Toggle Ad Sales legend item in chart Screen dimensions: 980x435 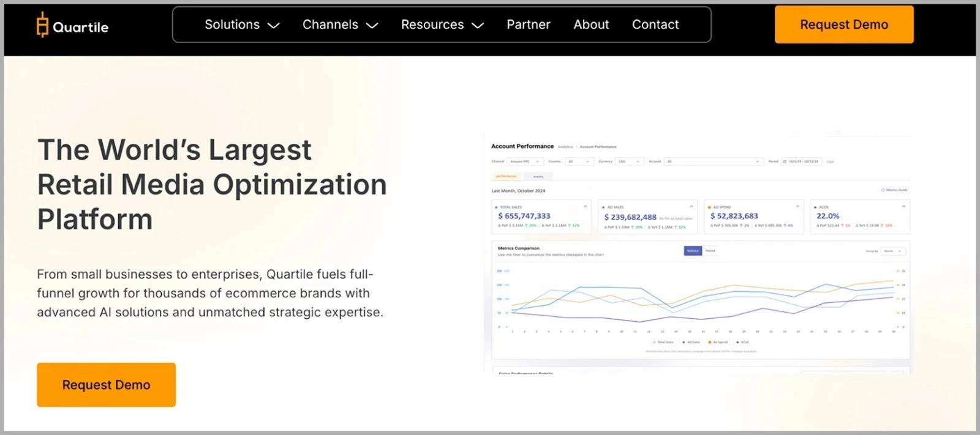[x=691, y=342]
